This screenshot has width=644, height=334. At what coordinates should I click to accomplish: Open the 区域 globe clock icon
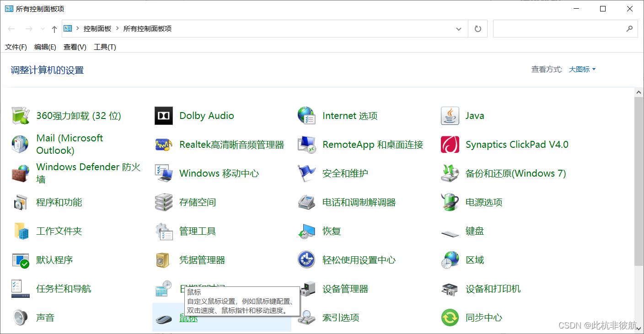tap(450, 260)
